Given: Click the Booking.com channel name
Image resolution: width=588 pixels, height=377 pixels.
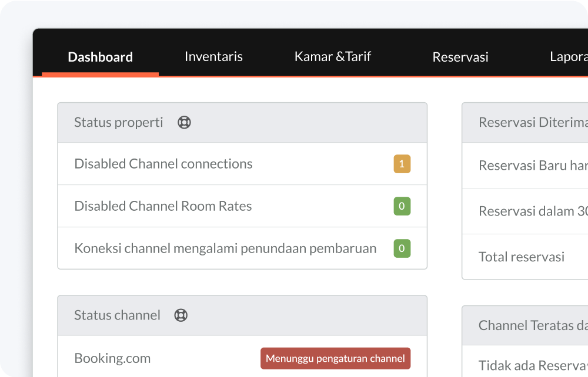Looking at the screenshot, I should [x=112, y=358].
